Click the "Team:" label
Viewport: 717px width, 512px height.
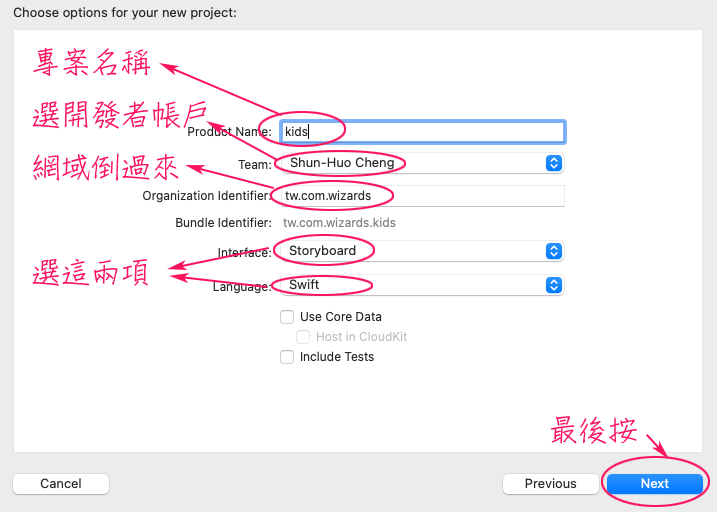pos(255,165)
